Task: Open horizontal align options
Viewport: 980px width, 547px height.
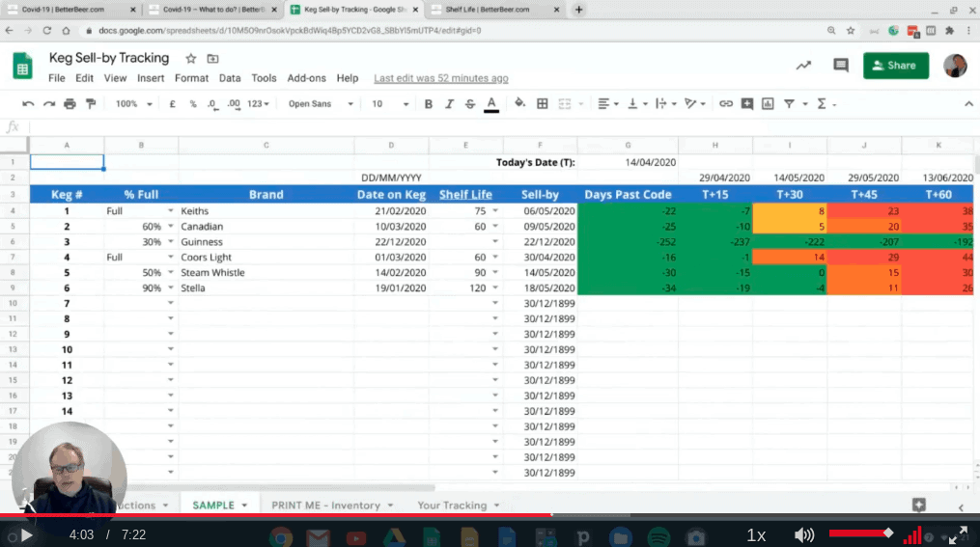Action: click(607, 103)
